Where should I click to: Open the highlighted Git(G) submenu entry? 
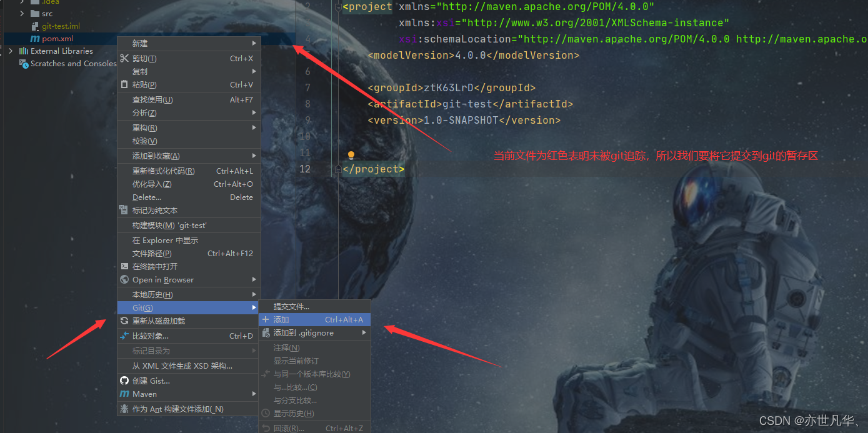(189, 307)
